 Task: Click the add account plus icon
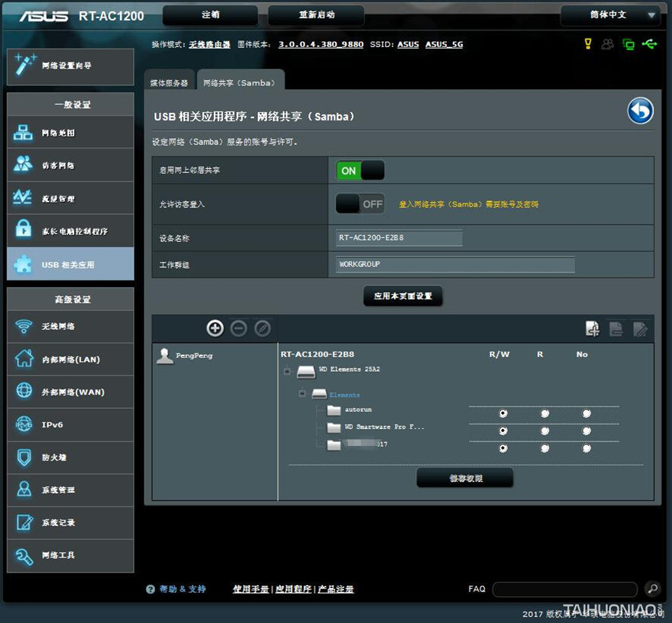click(215, 329)
